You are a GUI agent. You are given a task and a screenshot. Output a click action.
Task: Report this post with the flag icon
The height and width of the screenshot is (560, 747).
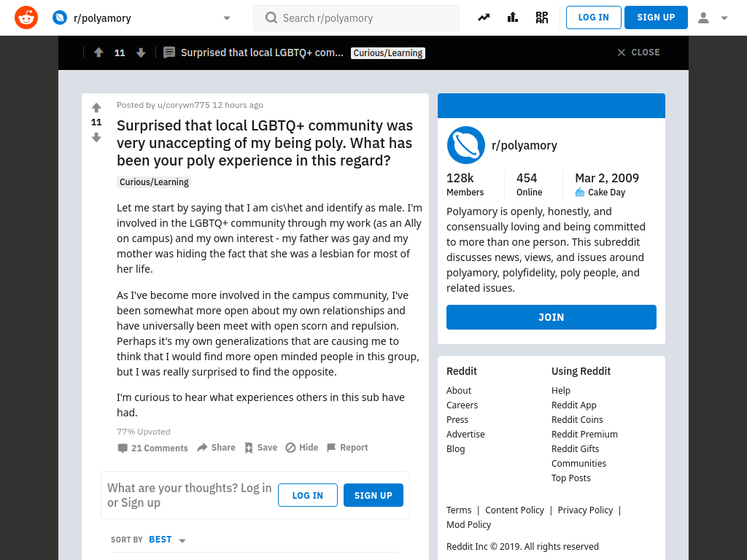[x=347, y=448]
